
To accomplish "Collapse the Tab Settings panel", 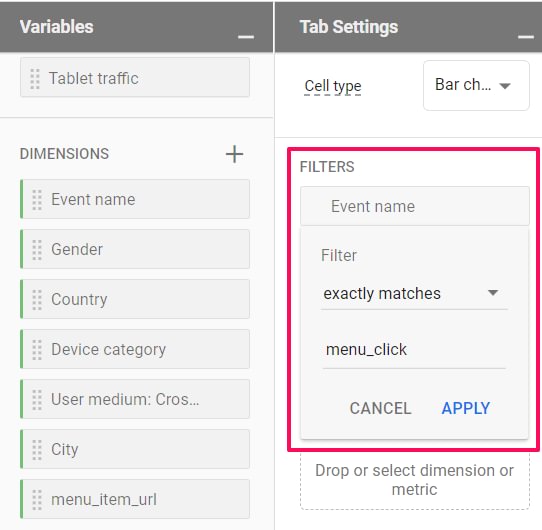I will pos(526,37).
